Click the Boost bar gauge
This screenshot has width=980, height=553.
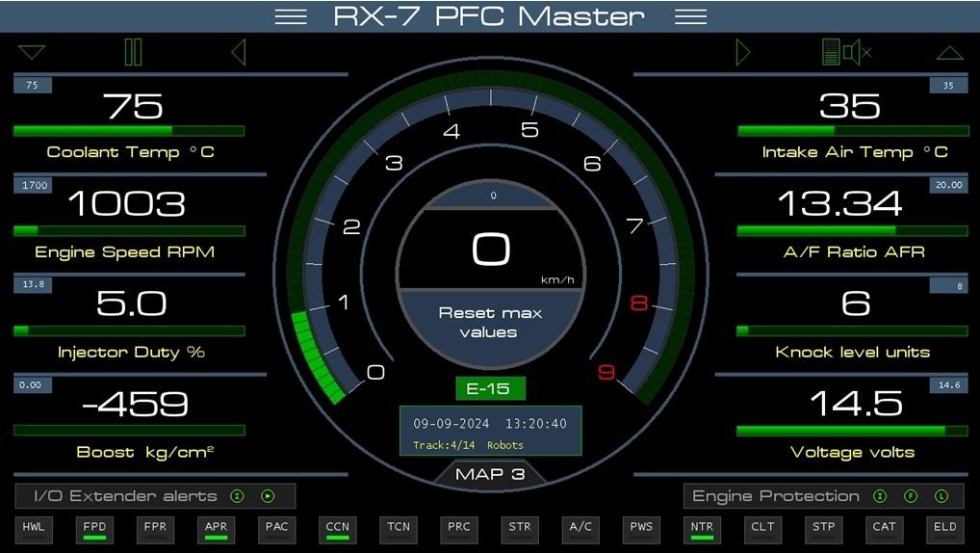[129, 431]
